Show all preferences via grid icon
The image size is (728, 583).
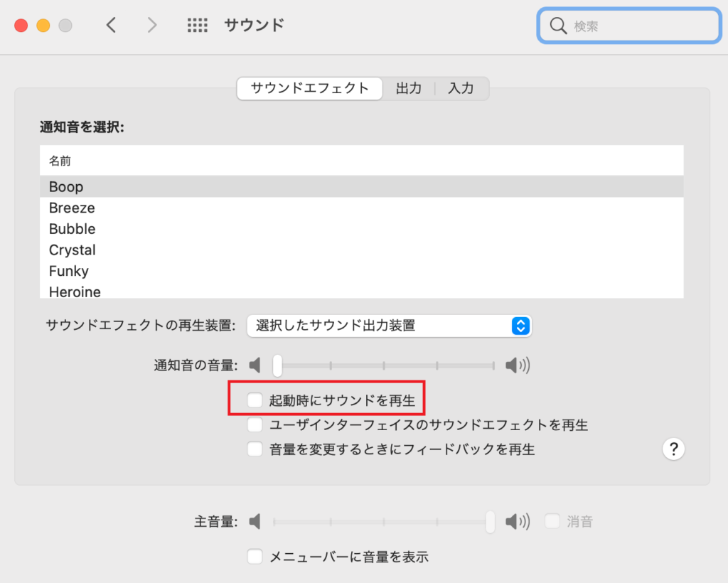198,25
